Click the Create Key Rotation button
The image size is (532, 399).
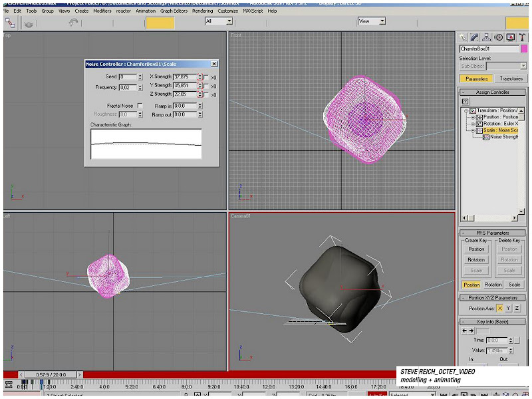pos(476,260)
